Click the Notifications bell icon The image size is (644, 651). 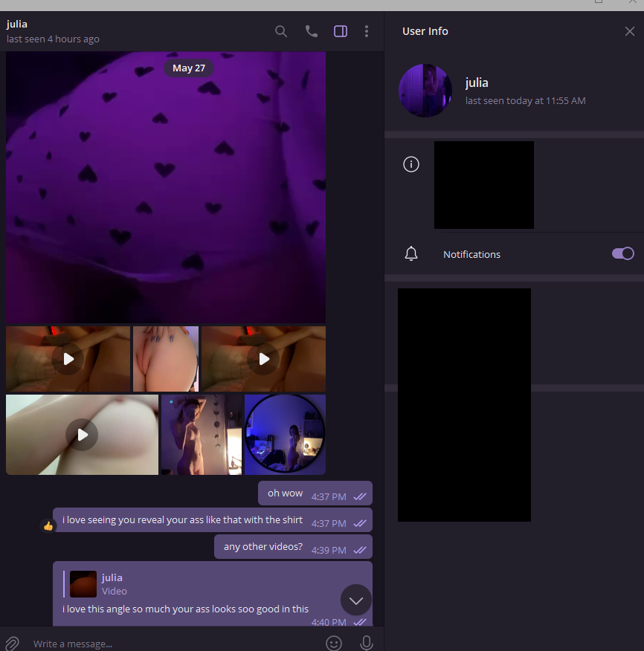tap(411, 253)
